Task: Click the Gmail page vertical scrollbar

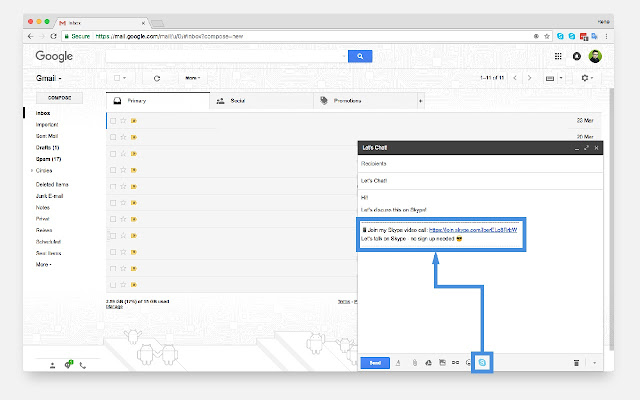Action: pos(611,218)
